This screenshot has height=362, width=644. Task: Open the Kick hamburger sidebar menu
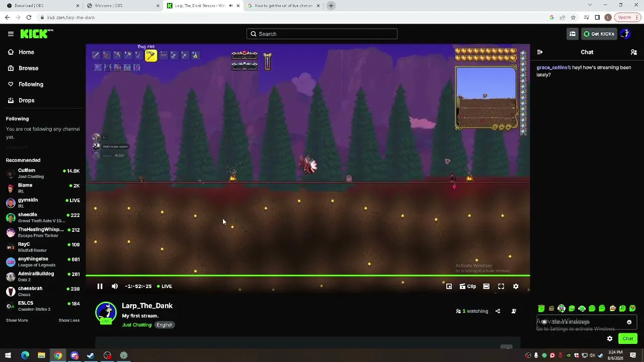tap(11, 34)
